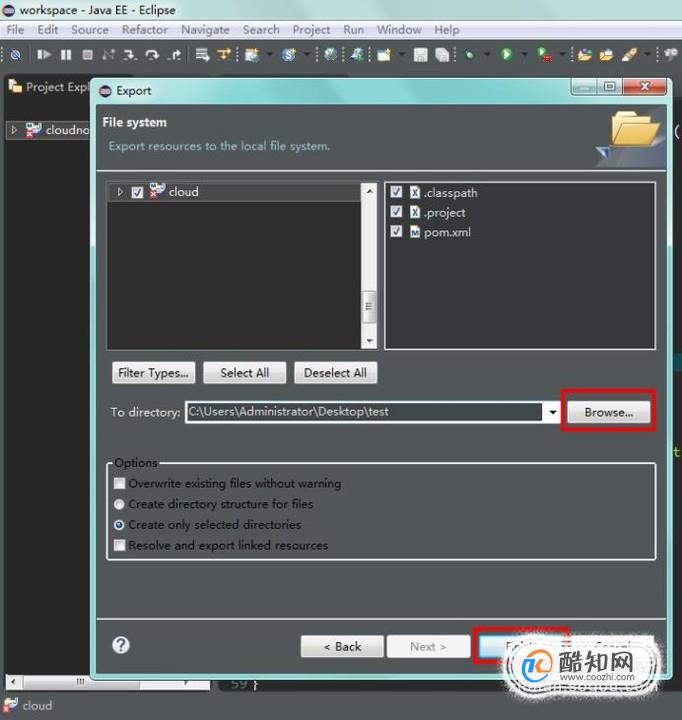
Task: Click the Search flashlight icon in toolbar
Action: coord(629,55)
